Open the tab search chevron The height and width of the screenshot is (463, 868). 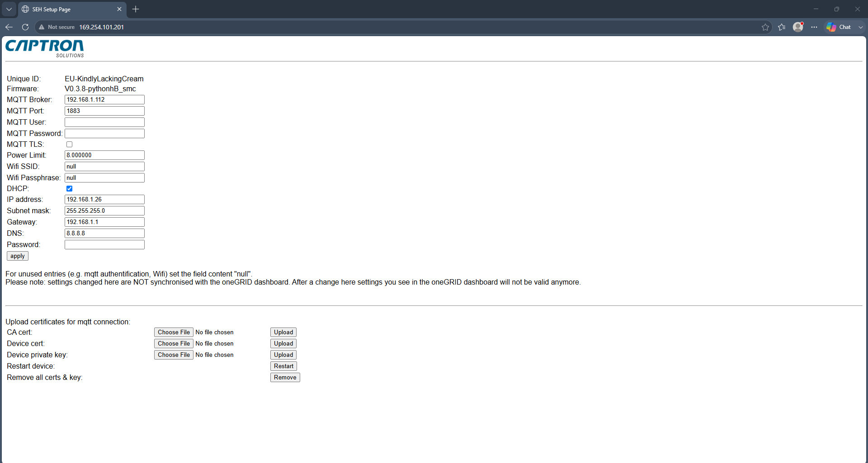coord(9,9)
